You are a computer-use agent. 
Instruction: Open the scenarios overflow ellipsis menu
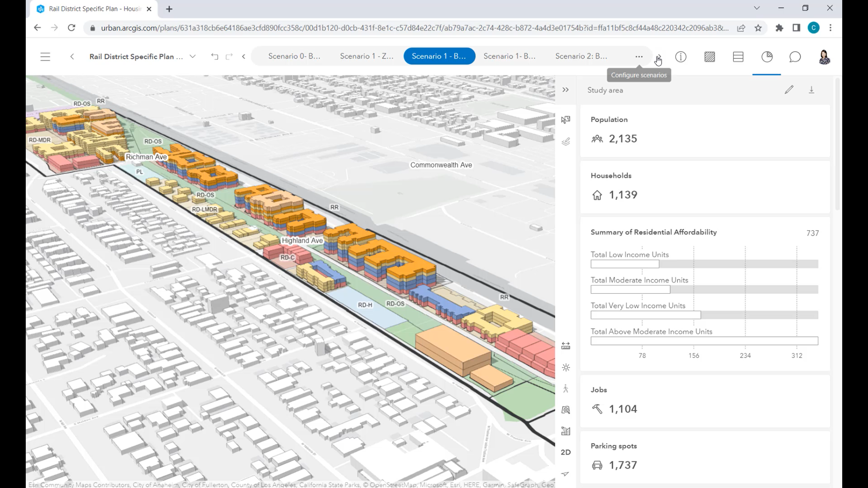coord(639,57)
